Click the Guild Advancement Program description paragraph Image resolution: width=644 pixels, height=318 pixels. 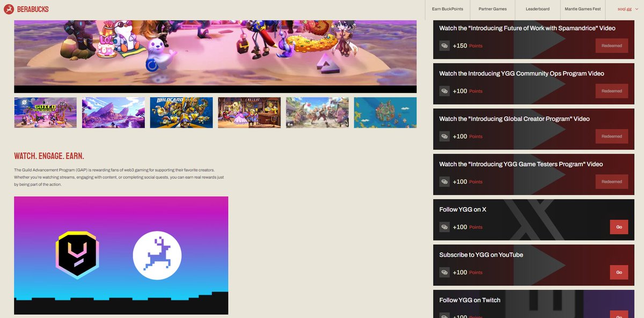point(119,177)
